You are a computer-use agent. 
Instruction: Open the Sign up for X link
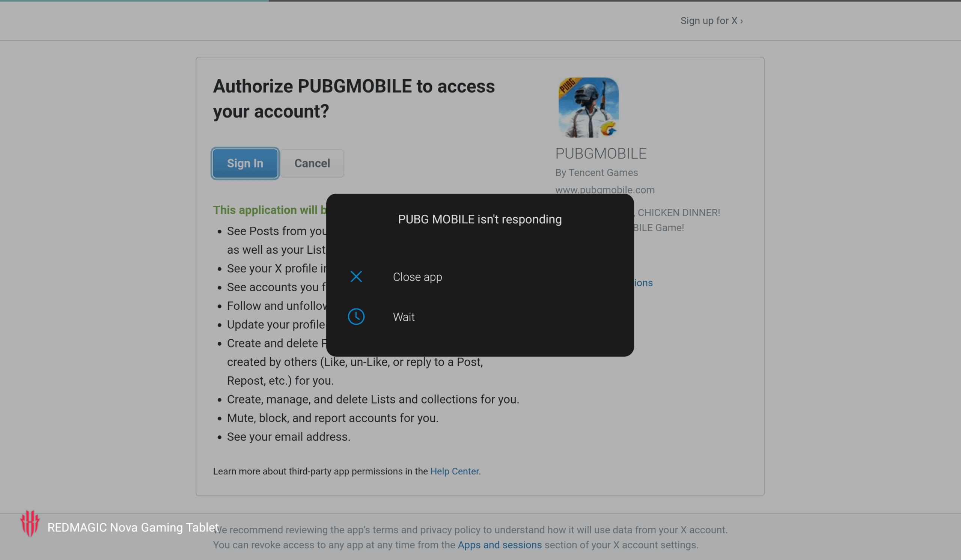click(712, 21)
